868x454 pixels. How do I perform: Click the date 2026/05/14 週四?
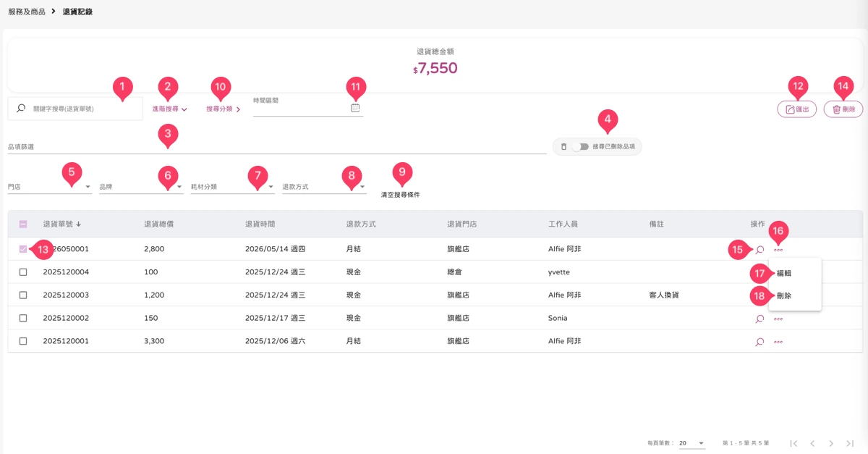pos(276,249)
